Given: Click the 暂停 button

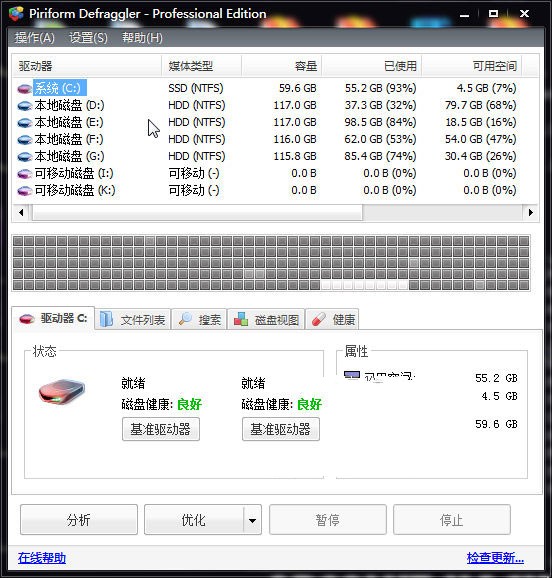Looking at the screenshot, I should [328, 520].
